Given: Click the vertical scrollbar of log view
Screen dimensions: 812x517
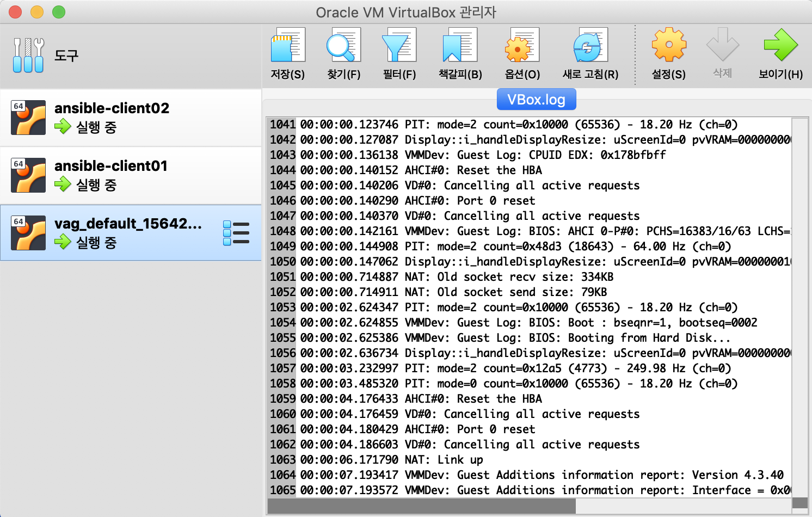Looking at the screenshot, I should point(799,306).
